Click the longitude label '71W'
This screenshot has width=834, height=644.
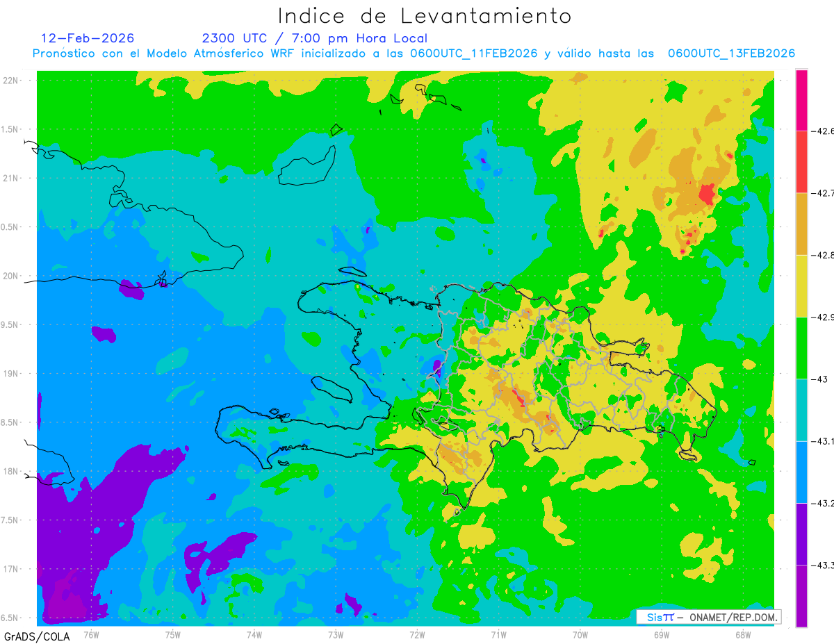point(498,634)
